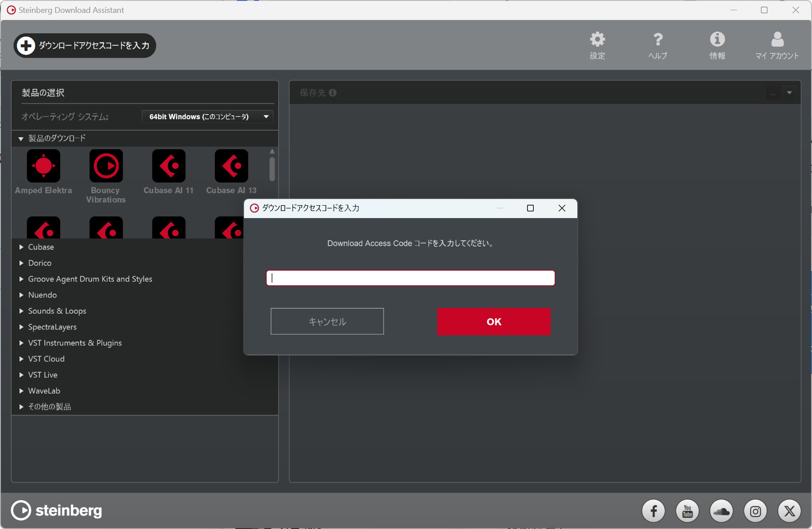Open Steinberg Facebook page icon
The image size is (812, 529).
[653, 511]
